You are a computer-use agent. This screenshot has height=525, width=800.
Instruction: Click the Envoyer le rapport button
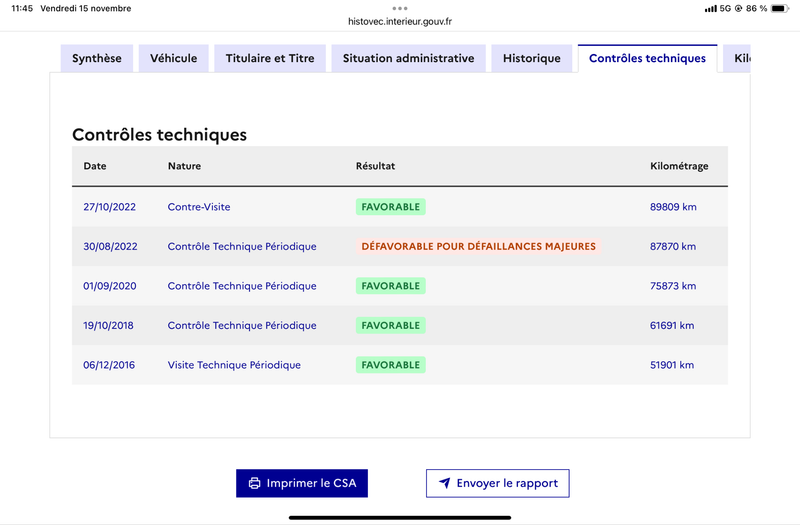tap(497, 483)
